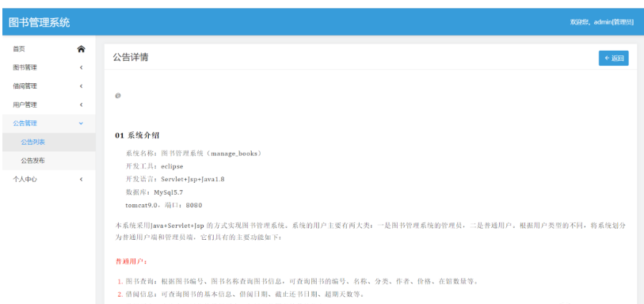This screenshot has width=644, height=304.
Task: Click the admin[管理员] welcome text
Action: pos(602,22)
